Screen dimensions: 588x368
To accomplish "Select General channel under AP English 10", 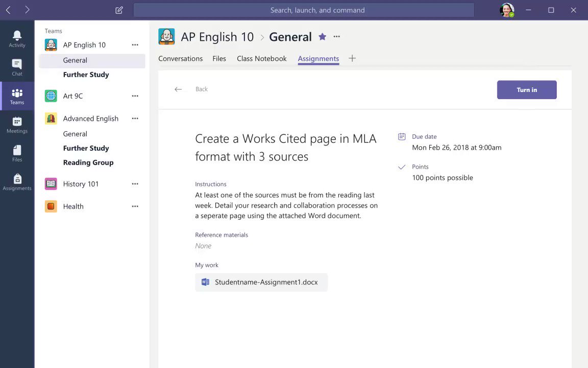I will pos(92,60).
